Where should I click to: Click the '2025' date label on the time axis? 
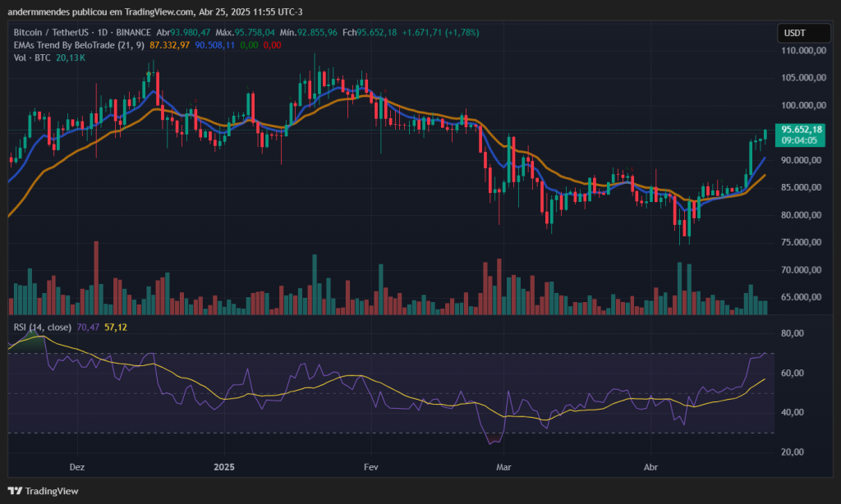click(223, 467)
